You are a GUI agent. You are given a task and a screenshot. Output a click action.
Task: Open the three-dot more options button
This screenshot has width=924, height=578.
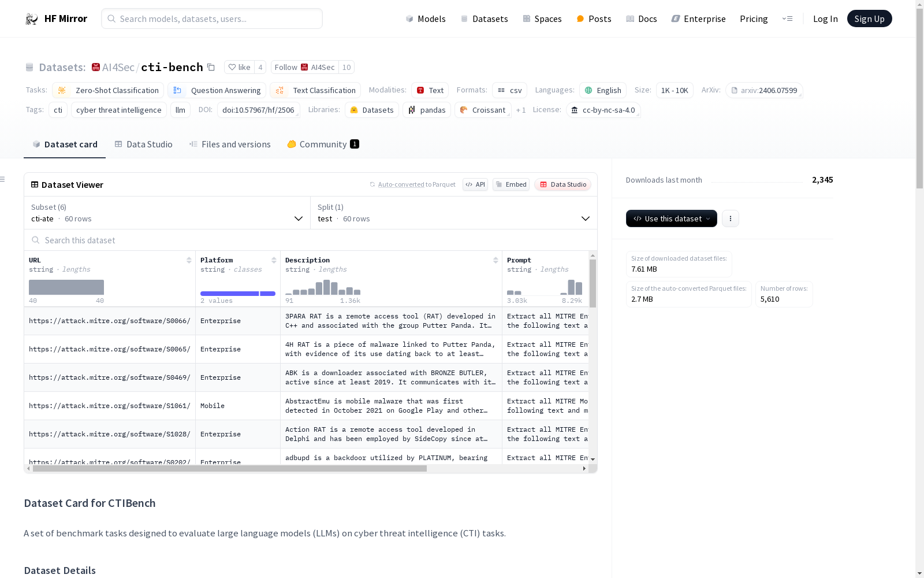point(731,218)
